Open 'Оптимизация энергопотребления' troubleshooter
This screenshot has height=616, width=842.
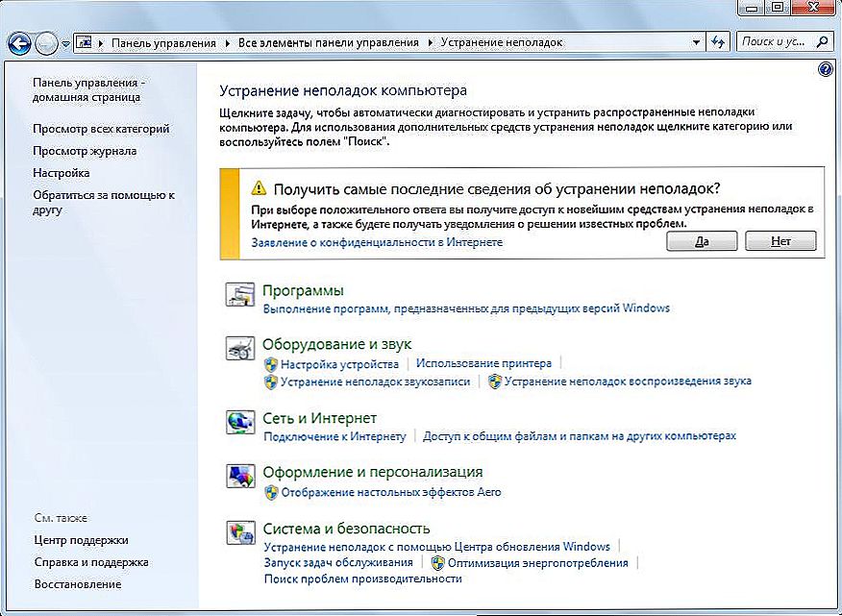pos(538,563)
